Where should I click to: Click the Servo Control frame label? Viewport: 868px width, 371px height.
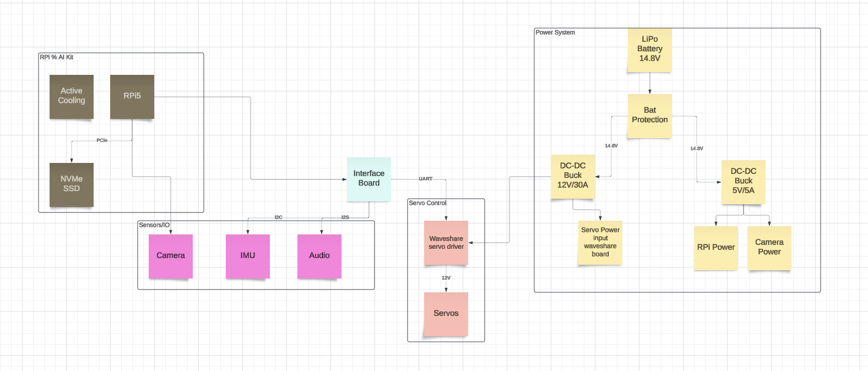click(427, 203)
